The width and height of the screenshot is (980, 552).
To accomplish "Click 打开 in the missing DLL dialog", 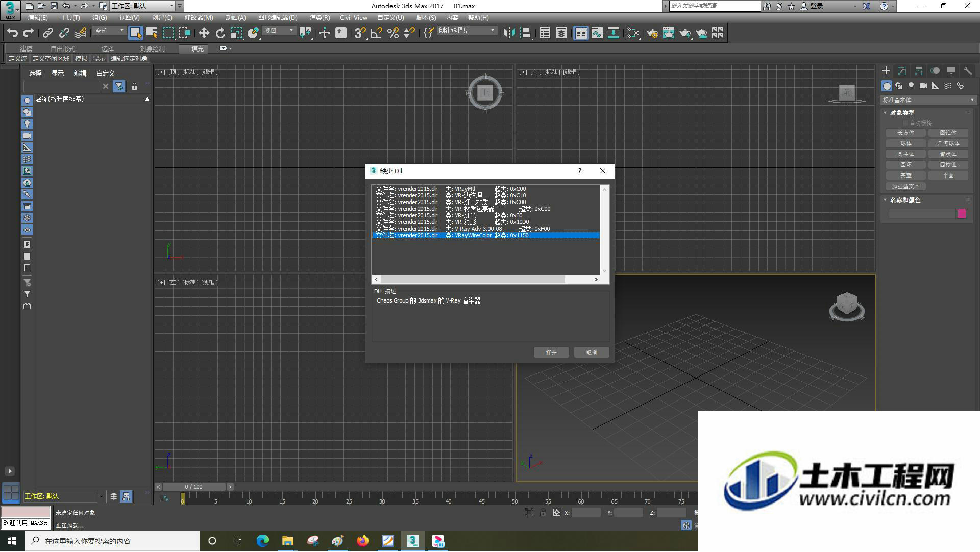I will tap(551, 353).
